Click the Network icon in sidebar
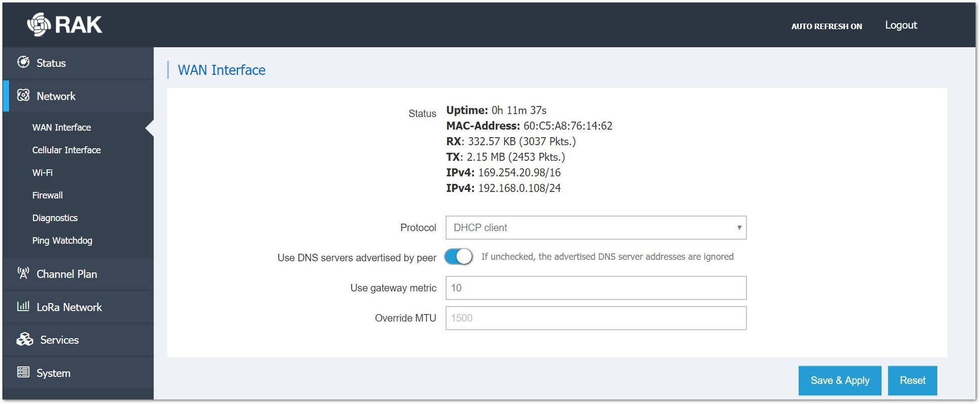This screenshot has height=404, width=980. pos(23,95)
